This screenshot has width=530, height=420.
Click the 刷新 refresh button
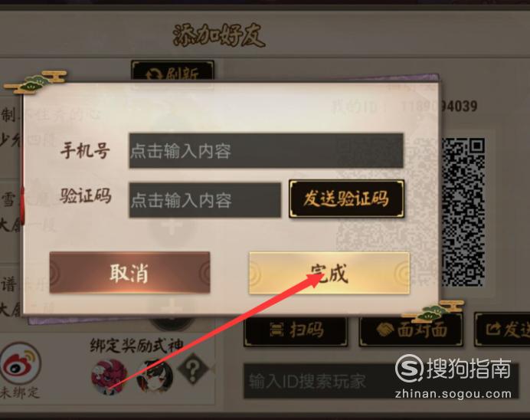[173, 71]
